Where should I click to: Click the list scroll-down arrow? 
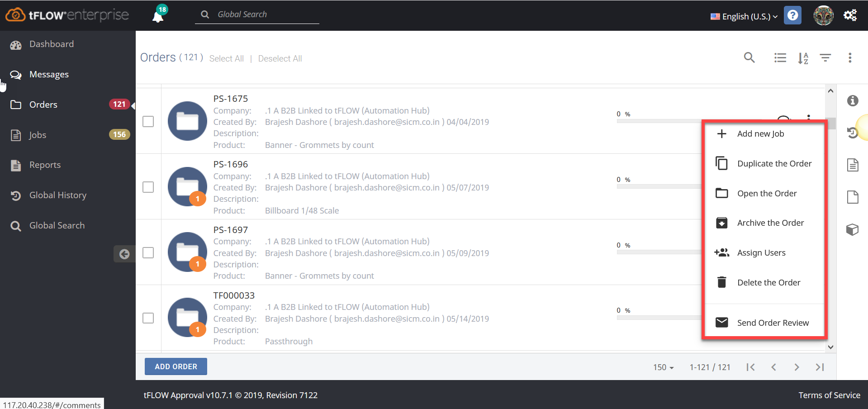click(830, 347)
